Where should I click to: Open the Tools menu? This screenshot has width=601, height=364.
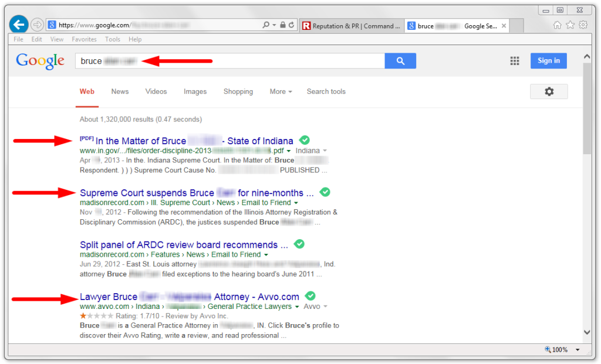(x=112, y=39)
